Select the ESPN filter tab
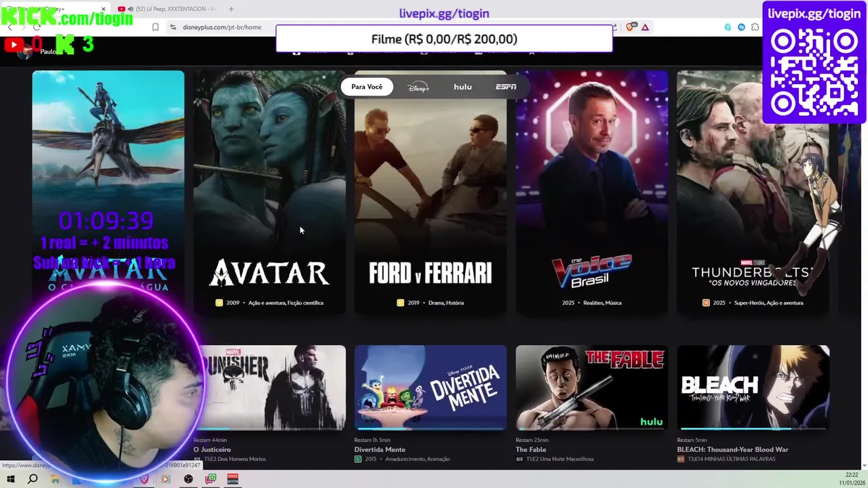The width and height of the screenshot is (868, 488). click(x=506, y=87)
